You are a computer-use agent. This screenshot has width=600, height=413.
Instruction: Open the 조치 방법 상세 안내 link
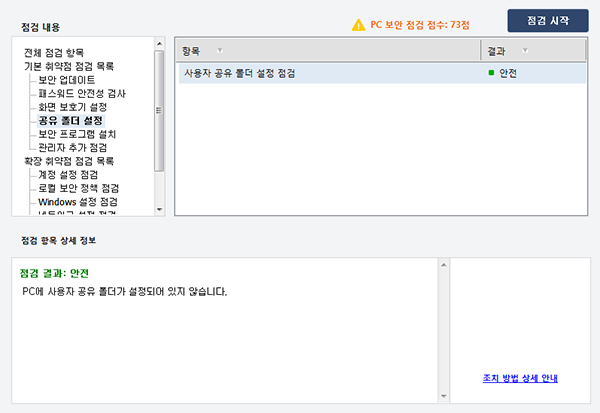519,378
